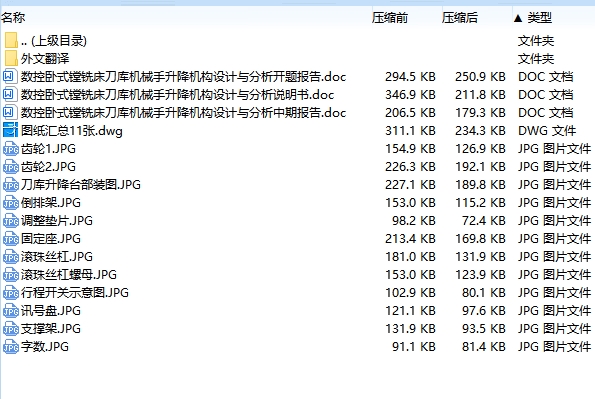Image resolution: width=595 pixels, height=399 pixels.
Task: Select the file name 滚珠丝杠螺母.JPG
Action: tap(69, 274)
